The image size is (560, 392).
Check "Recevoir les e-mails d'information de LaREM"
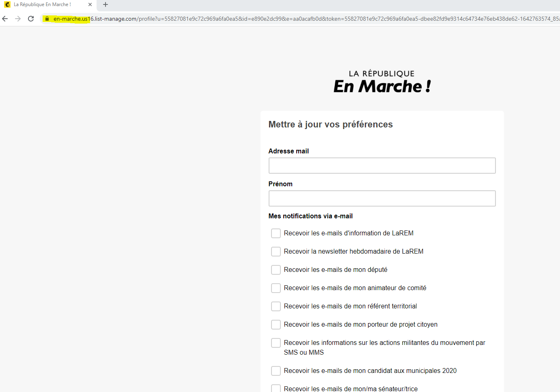(276, 233)
